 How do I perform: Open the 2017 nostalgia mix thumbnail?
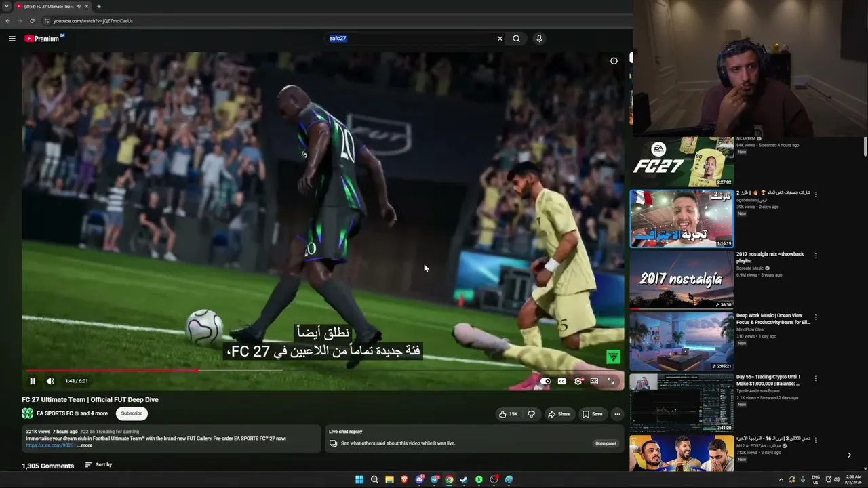click(x=682, y=280)
